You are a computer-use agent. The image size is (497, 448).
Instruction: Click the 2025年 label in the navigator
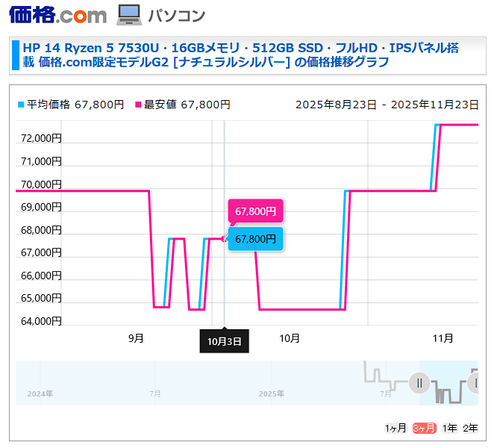pos(271,393)
